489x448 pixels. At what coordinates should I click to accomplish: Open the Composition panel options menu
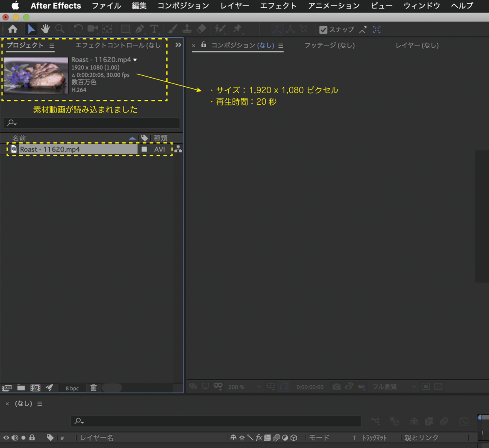[281, 46]
